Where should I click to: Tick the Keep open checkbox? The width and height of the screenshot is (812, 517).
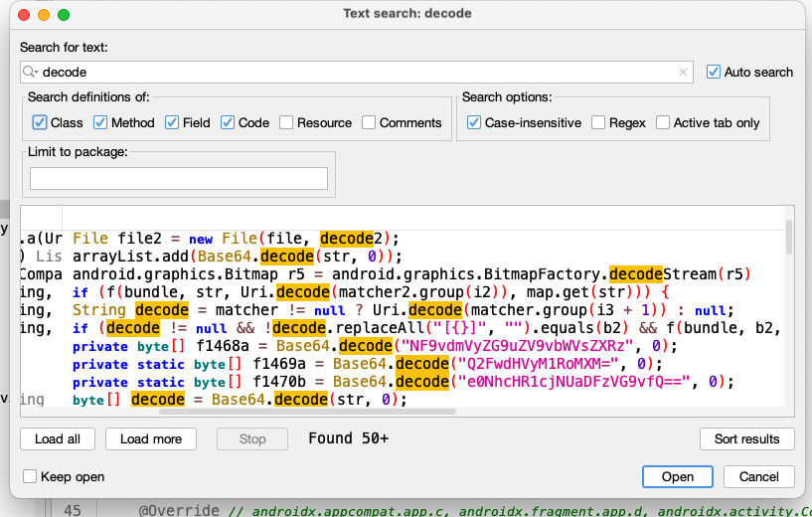coord(30,476)
